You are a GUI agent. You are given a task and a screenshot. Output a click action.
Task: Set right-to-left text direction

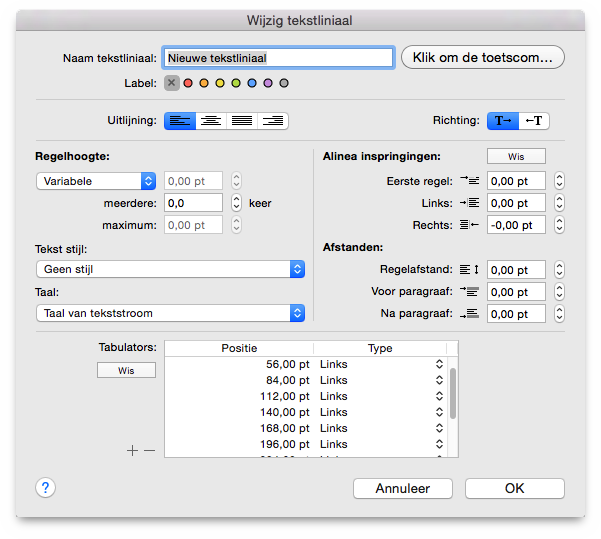534,121
